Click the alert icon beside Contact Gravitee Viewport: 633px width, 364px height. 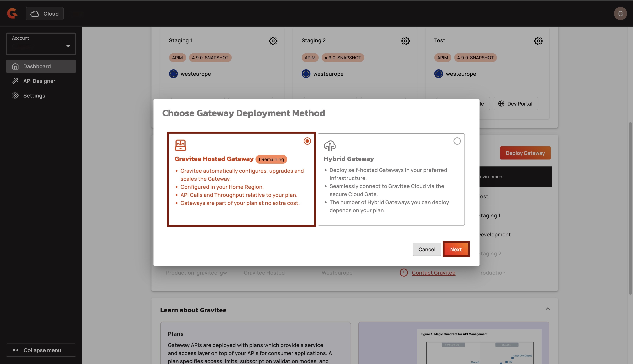(404, 273)
